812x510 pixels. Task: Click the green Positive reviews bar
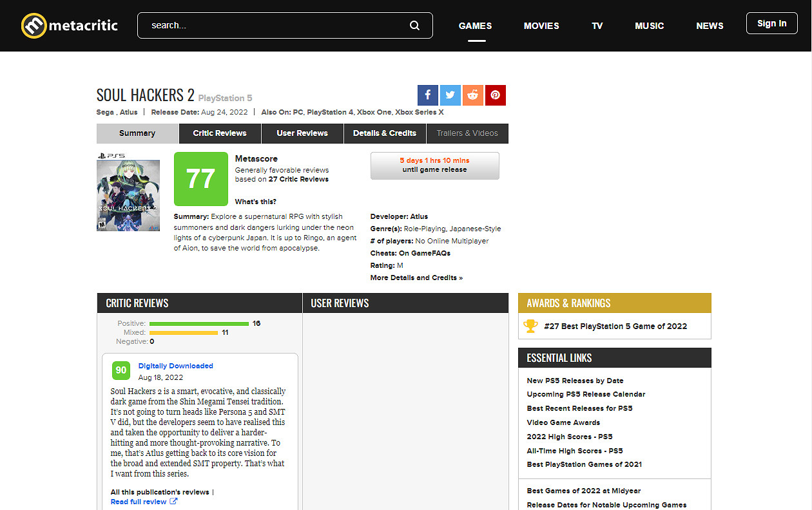[x=198, y=323]
